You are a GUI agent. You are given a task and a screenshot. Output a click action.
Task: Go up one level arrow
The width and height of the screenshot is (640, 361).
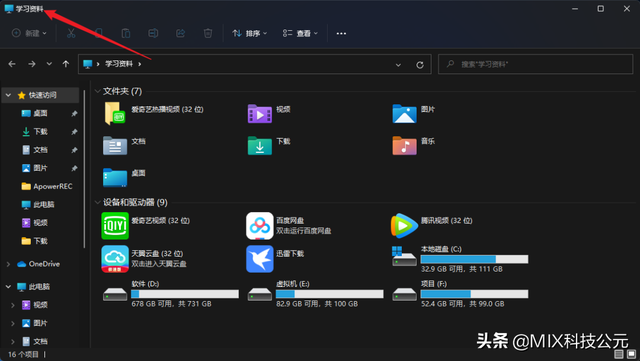[x=66, y=64]
